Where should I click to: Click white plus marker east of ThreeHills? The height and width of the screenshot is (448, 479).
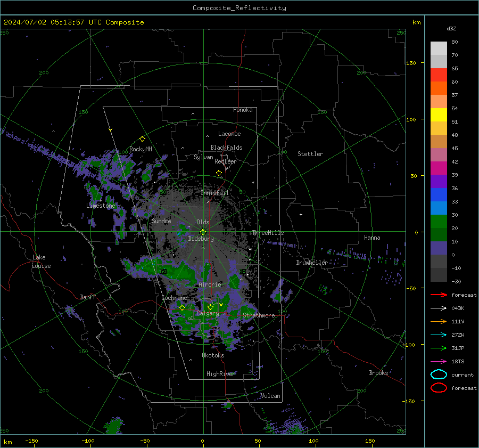click(x=301, y=214)
